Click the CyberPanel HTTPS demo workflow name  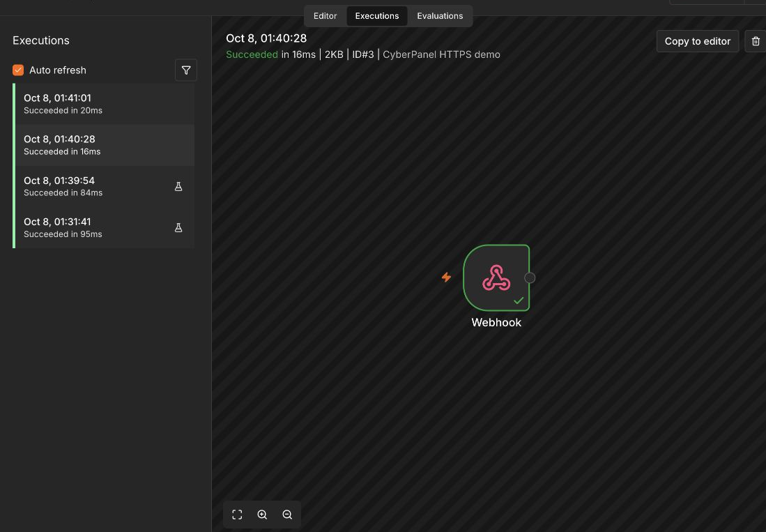click(x=441, y=54)
